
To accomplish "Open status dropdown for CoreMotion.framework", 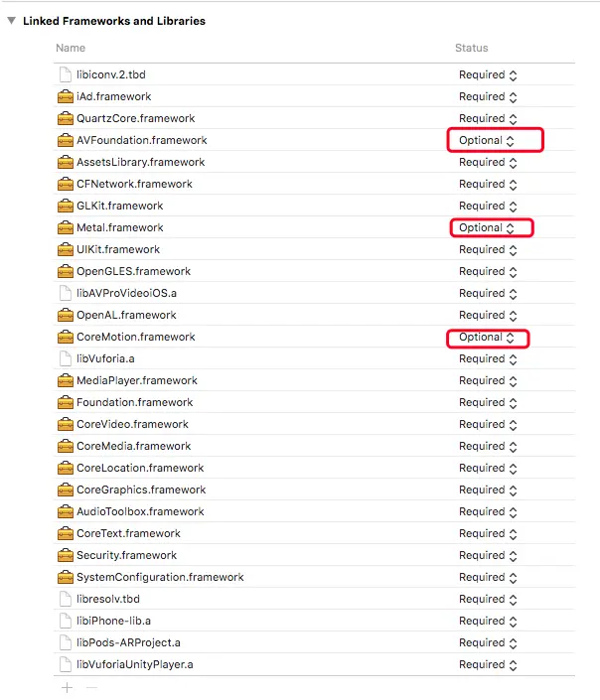I will pos(487,338).
